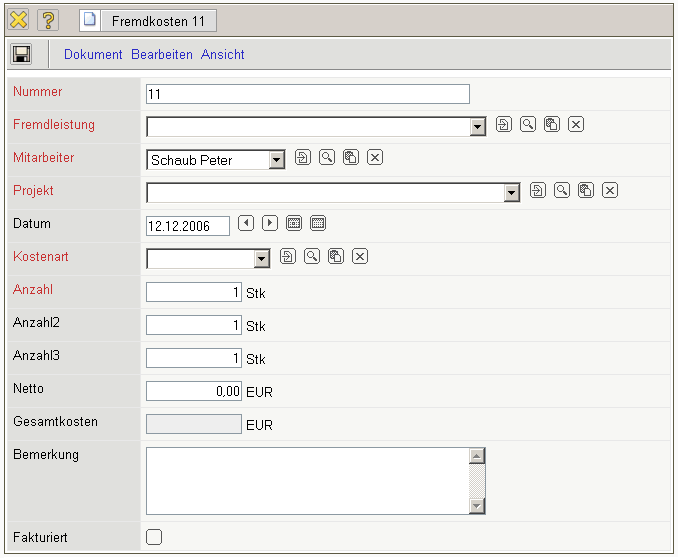Viewport: 678px width, 558px height.
Task: Clear the Mitarbeiter field with X icon
Action: (x=375, y=158)
